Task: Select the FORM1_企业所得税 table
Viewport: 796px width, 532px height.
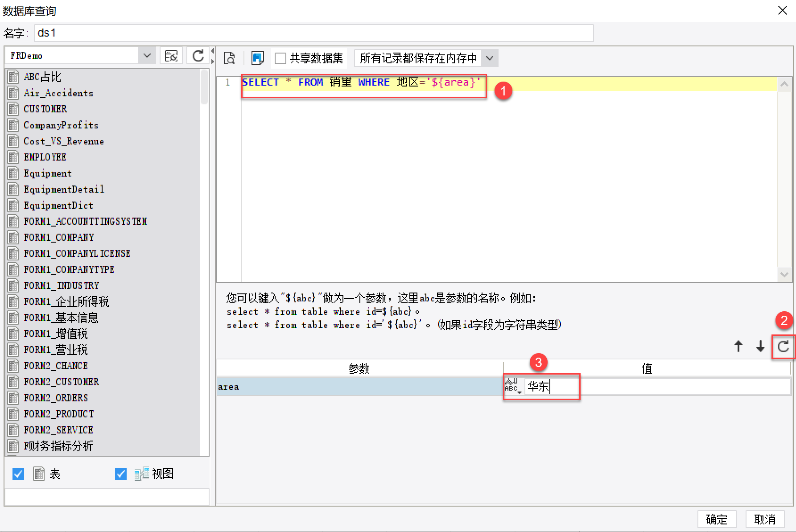Action: point(66,301)
